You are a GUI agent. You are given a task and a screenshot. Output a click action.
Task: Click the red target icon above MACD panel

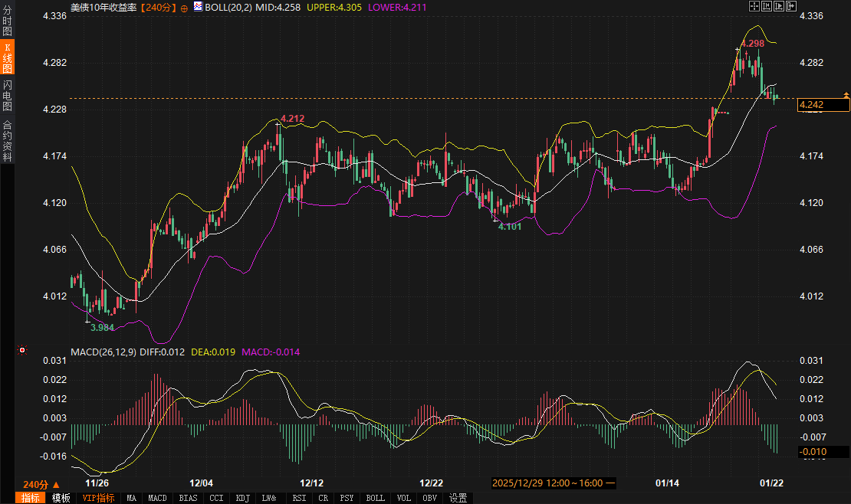tap(22, 350)
